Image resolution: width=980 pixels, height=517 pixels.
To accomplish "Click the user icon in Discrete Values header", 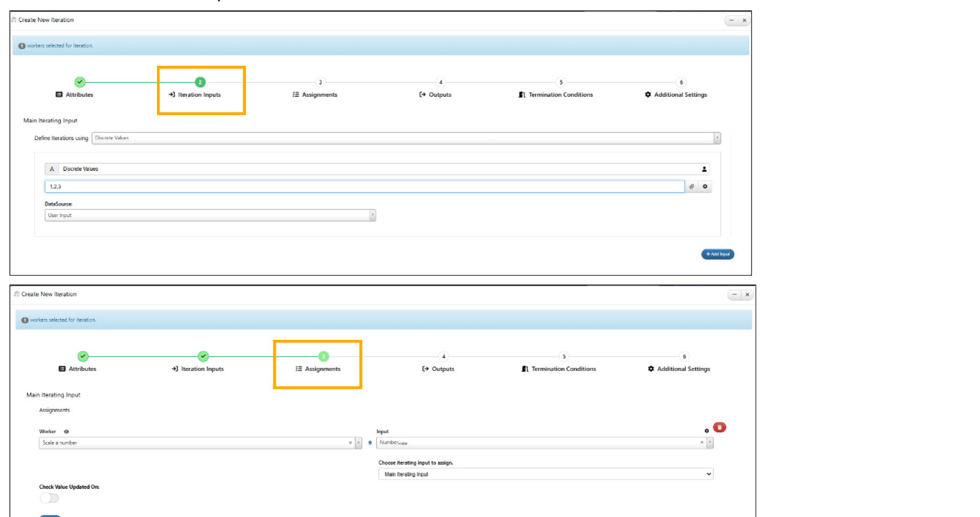I will [x=704, y=169].
